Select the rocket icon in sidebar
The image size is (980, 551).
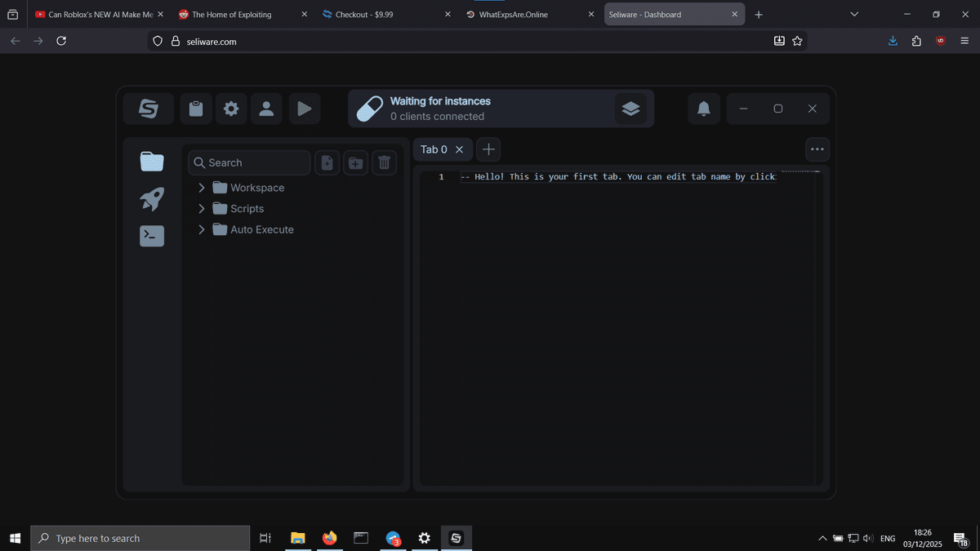(x=152, y=198)
